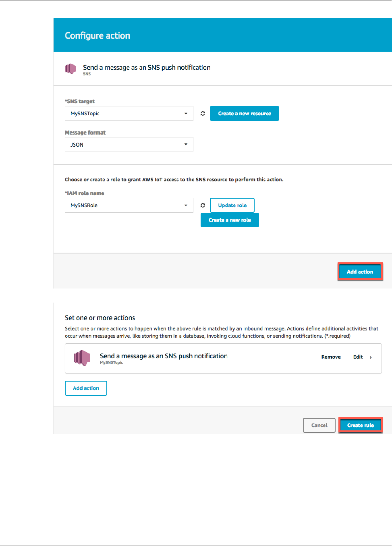The width and height of the screenshot is (392, 546).
Task: Click the Configure action header title
Action: [x=97, y=35]
